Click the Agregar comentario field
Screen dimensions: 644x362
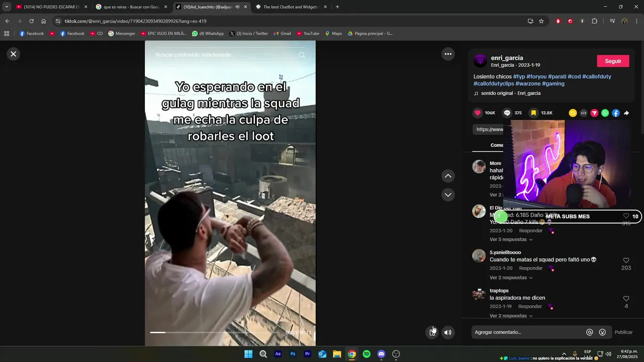(527, 332)
